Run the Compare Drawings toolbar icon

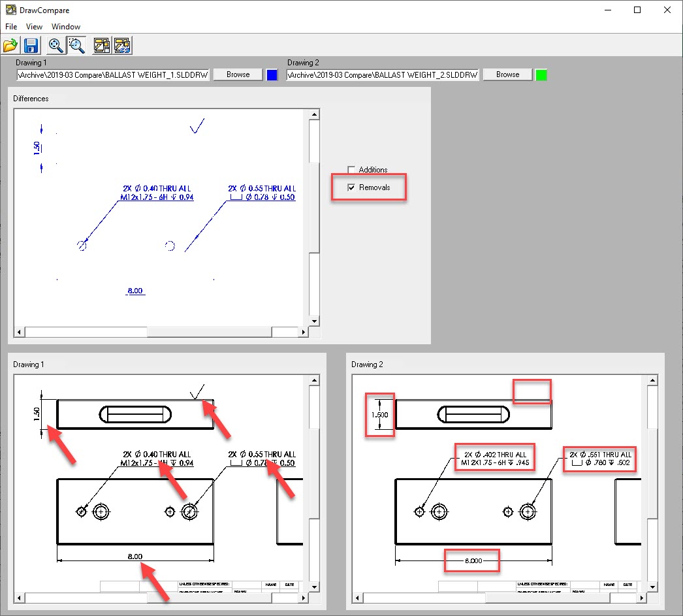102,45
